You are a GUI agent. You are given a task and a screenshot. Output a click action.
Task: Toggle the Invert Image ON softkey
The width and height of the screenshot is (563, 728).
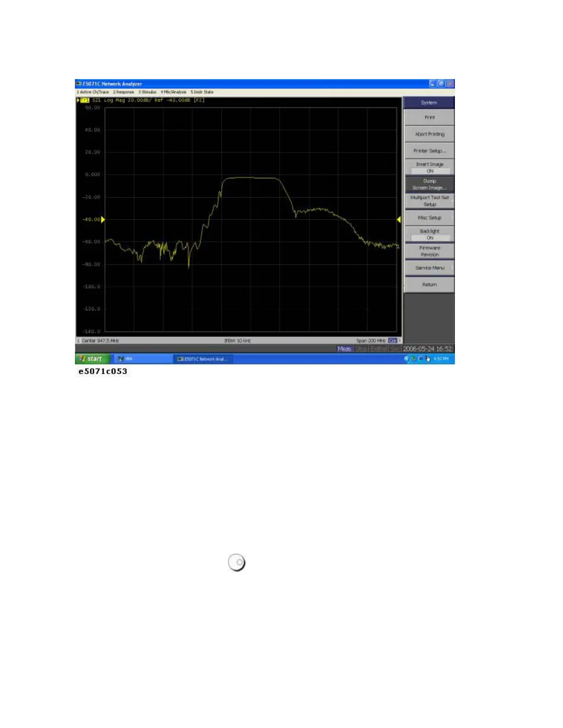429,167
